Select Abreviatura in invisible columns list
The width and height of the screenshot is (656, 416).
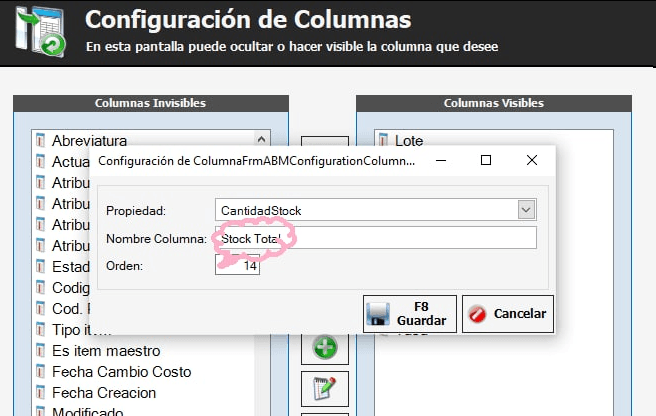pyautogui.click(x=89, y=141)
